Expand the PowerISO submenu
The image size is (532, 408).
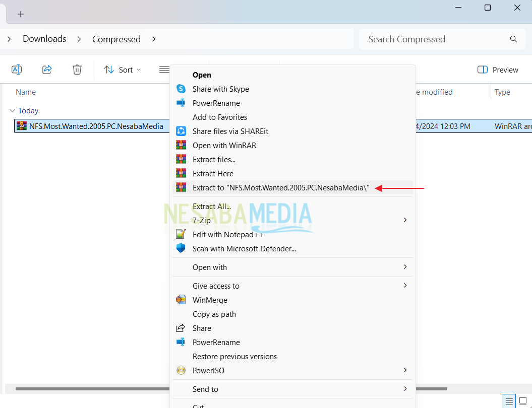pos(292,371)
